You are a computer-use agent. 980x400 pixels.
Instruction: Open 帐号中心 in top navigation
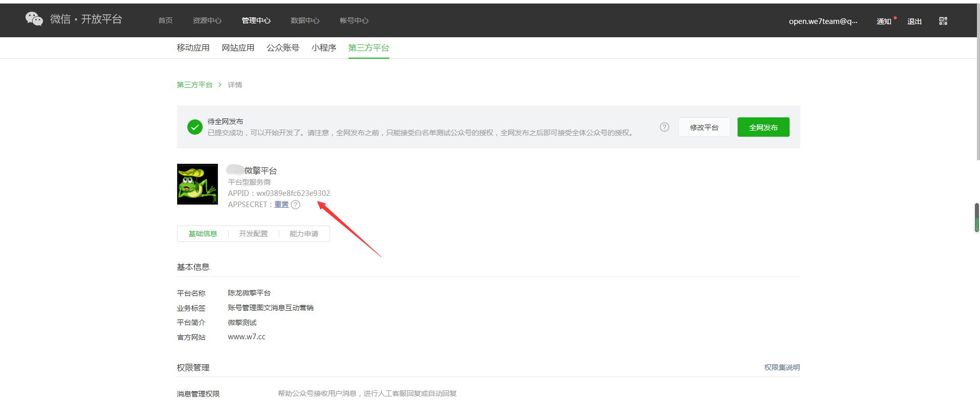tap(354, 20)
